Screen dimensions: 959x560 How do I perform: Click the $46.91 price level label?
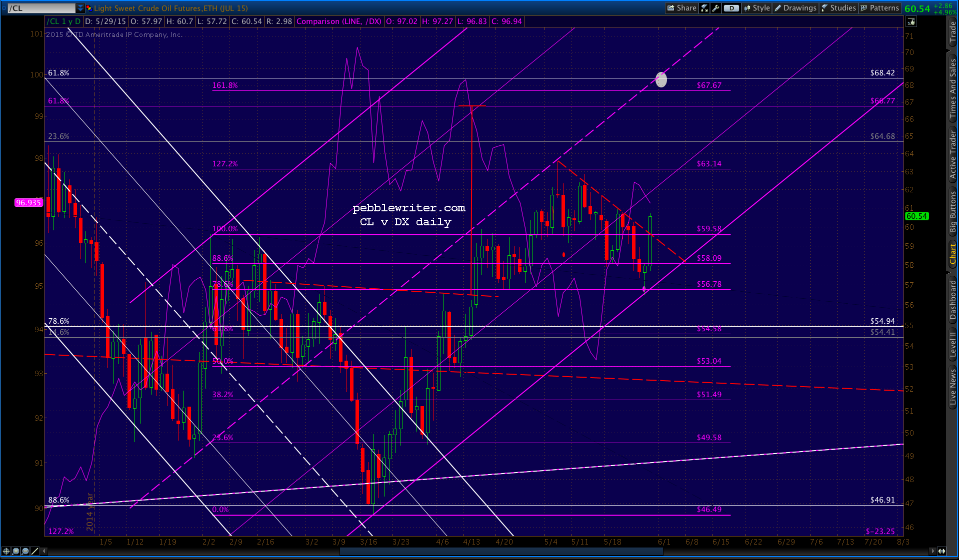882,500
